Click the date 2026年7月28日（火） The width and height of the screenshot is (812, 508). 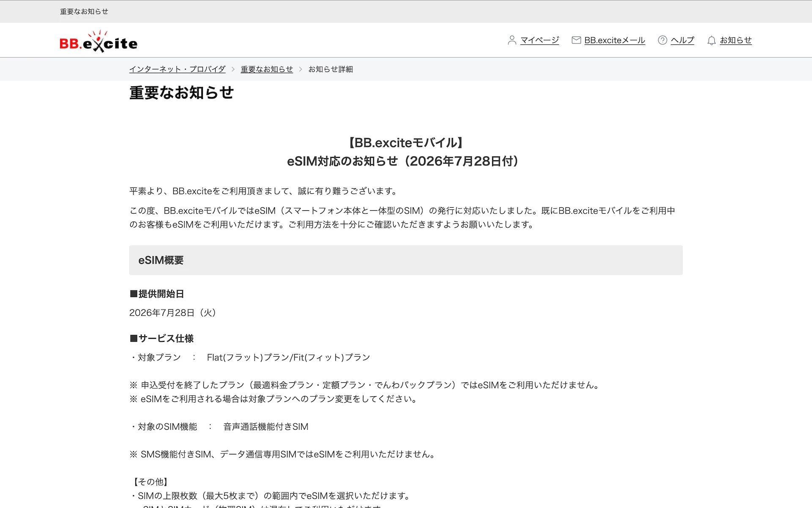173,313
